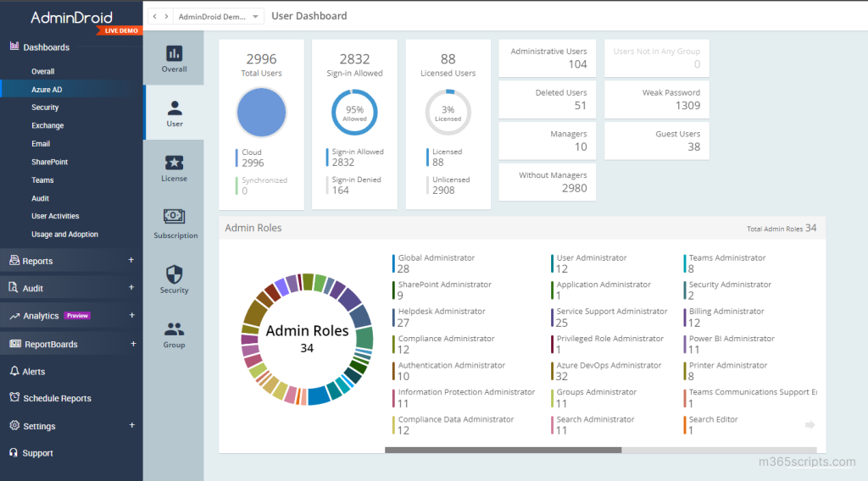Open the Deleted Users card
Screen dimensions: 868x481
547,100
